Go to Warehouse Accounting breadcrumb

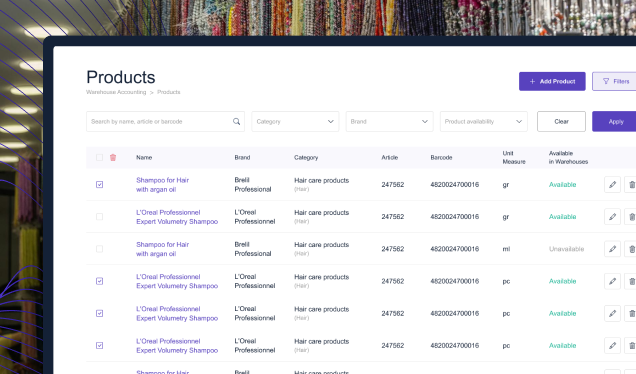pyautogui.click(x=116, y=92)
